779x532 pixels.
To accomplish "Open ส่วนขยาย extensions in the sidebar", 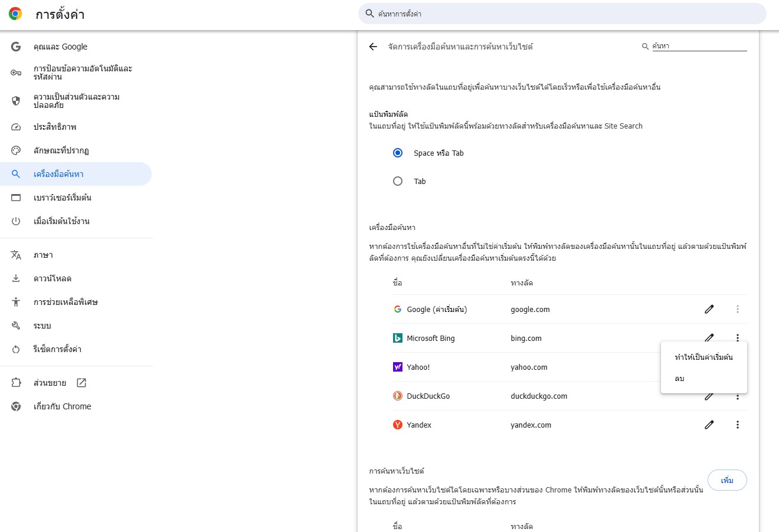I will point(50,383).
